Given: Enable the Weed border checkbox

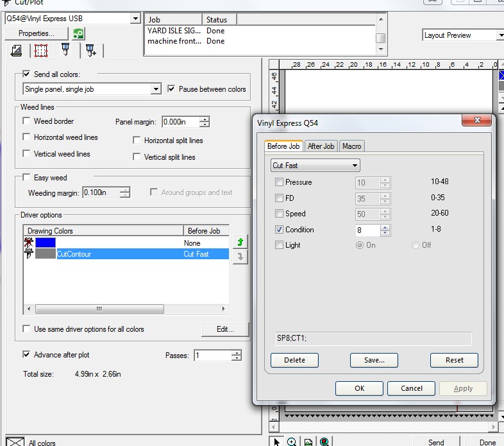Looking at the screenshot, I should coord(27,121).
